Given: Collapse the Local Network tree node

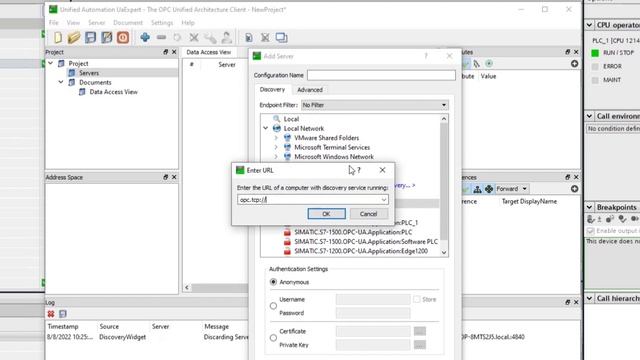Looking at the screenshot, I should (266, 128).
